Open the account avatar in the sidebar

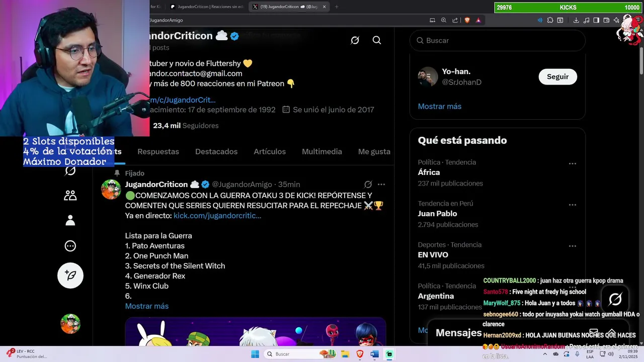[70, 324]
